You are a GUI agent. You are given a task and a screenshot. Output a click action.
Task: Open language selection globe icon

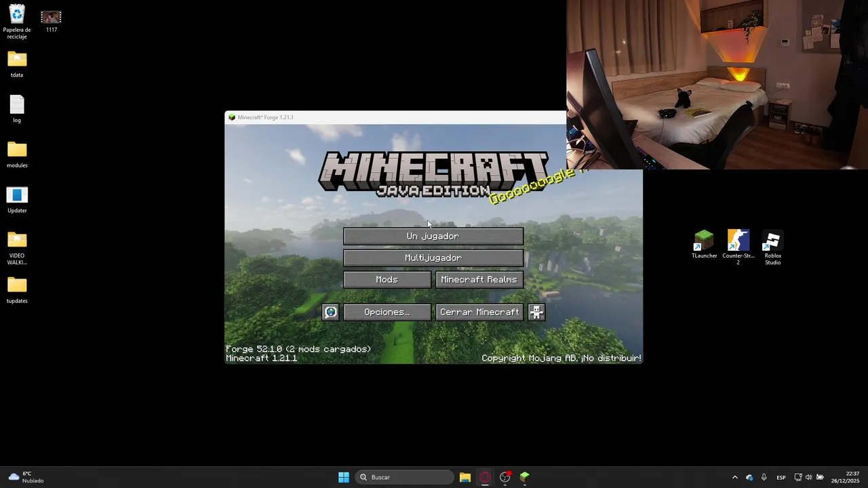click(330, 312)
